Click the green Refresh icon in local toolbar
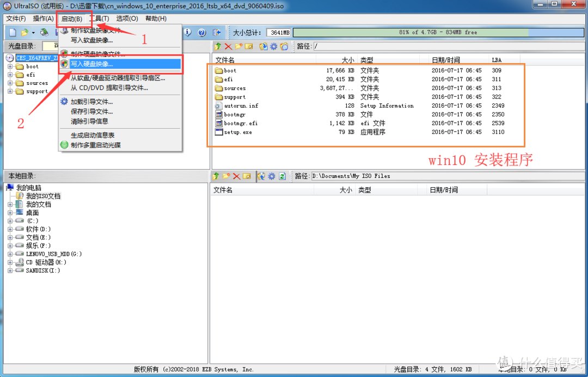This screenshot has height=377, width=588. click(x=282, y=176)
